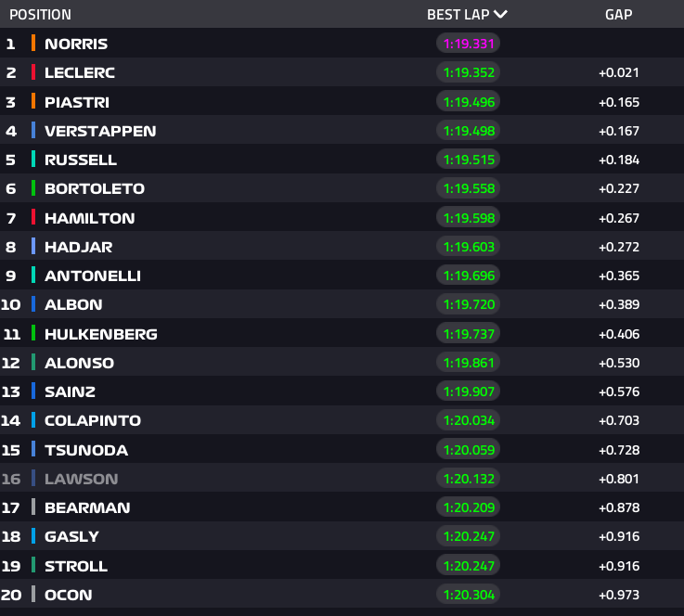Expand the BEST LAP sort chevron

tap(501, 14)
